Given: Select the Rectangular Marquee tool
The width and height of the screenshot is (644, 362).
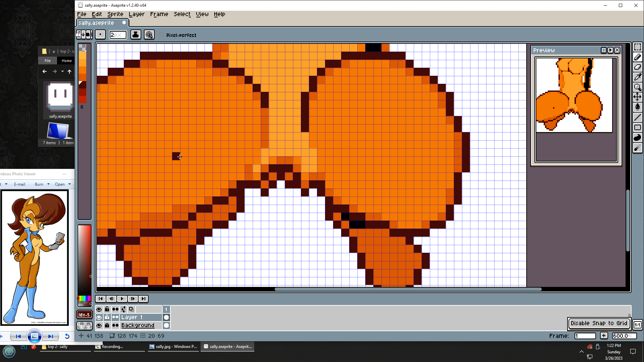Looking at the screenshot, I should tap(637, 47).
